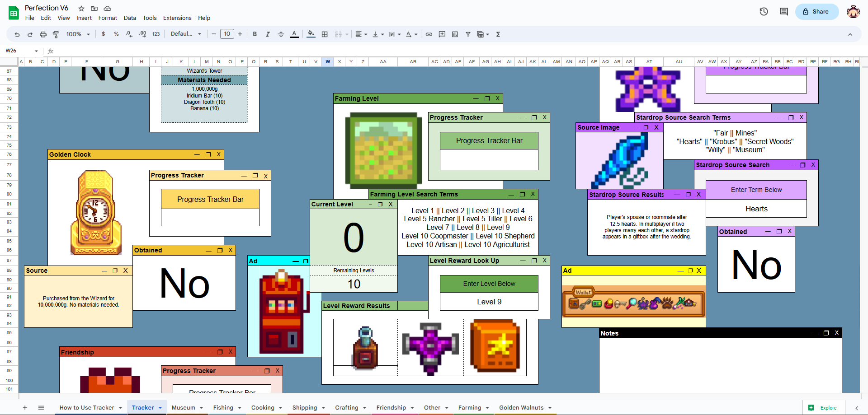Redo the last undone action
The width and height of the screenshot is (868, 415).
click(x=30, y=34)
